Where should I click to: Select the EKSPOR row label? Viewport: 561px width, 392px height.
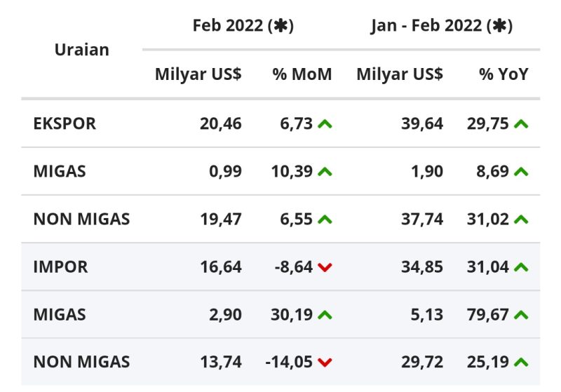(65, 123)
